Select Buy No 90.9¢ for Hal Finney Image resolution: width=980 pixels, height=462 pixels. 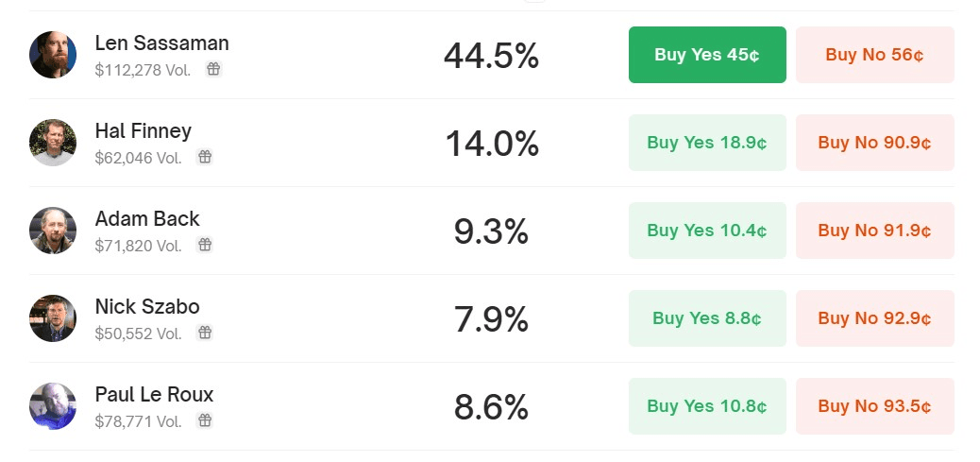coord(874,143)
